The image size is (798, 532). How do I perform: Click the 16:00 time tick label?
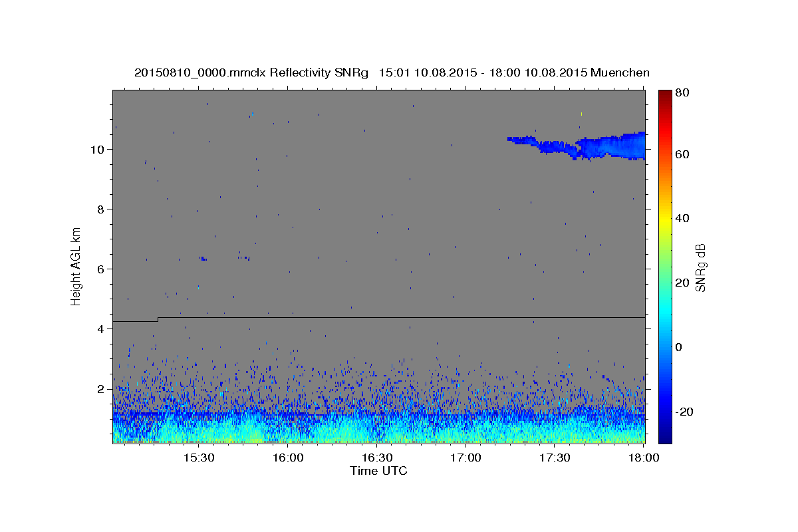click(288, 458)
